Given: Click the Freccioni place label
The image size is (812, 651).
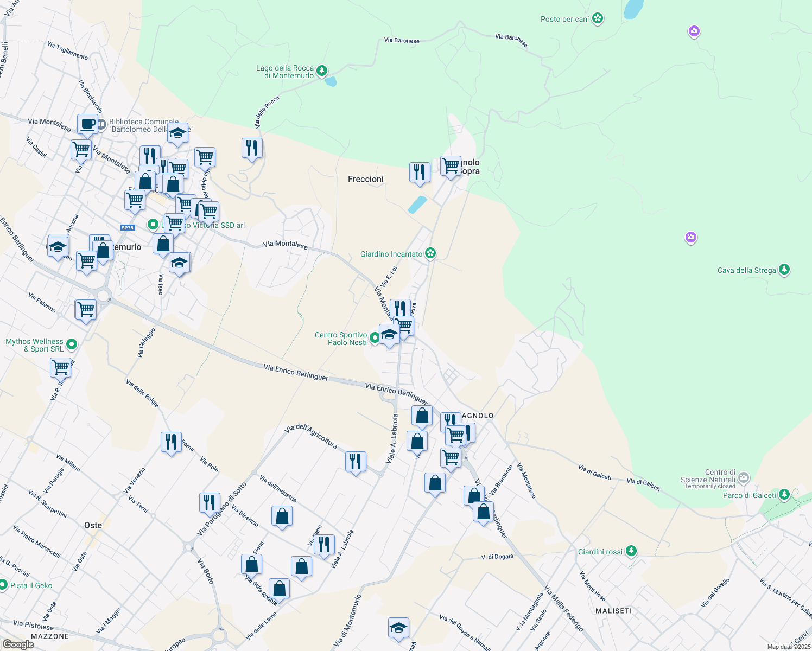Looking at the screenshot, I should click(365, 179).
